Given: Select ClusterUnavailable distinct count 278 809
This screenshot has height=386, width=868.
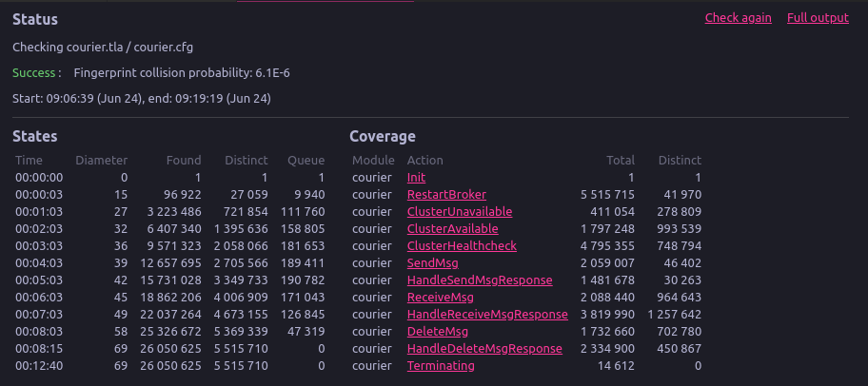Looking at the screenshot, I should pos(680,212).
